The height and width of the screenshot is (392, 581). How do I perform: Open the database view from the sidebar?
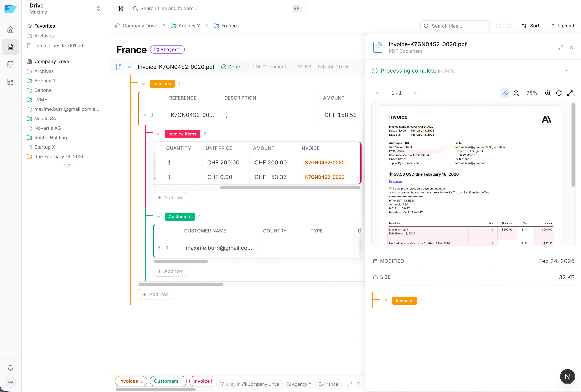pos(10,64)
